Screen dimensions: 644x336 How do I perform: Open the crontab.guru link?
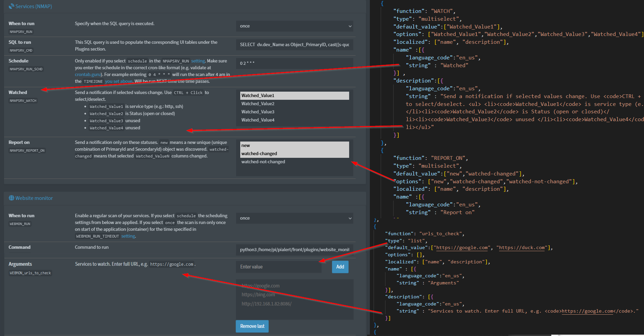click(88, 75)
